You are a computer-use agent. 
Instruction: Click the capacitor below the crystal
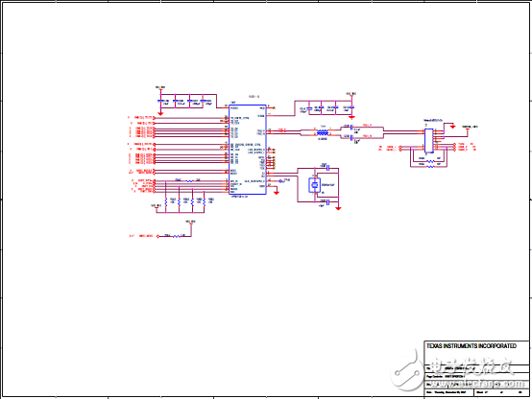[327, 202]
